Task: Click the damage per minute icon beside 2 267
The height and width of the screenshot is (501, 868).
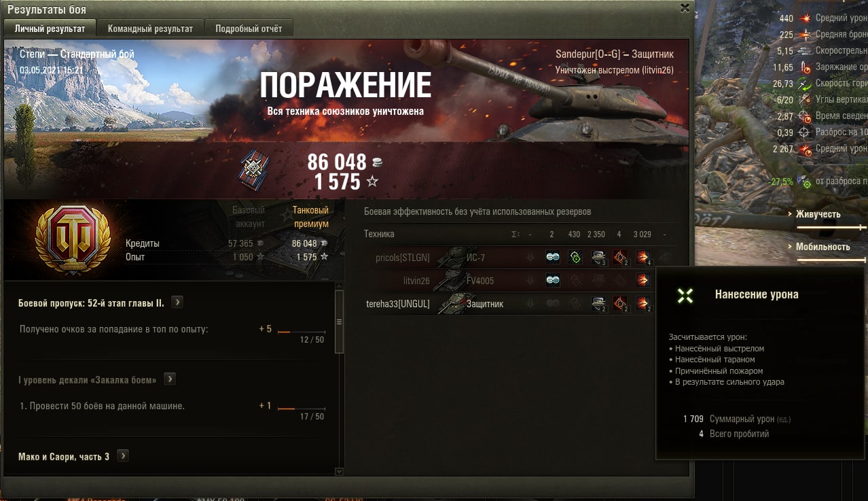Action: click(806, 149)
